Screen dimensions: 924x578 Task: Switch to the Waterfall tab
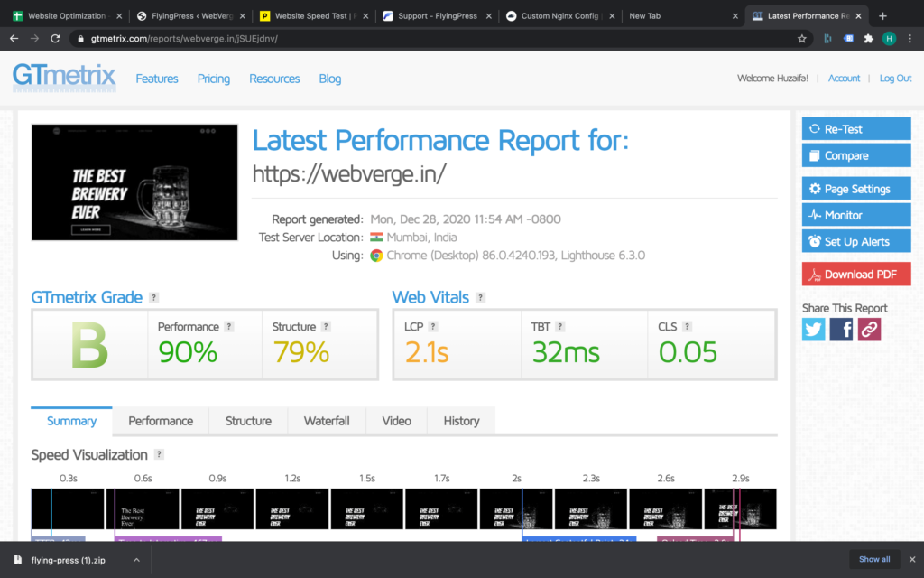coord(326,421)
